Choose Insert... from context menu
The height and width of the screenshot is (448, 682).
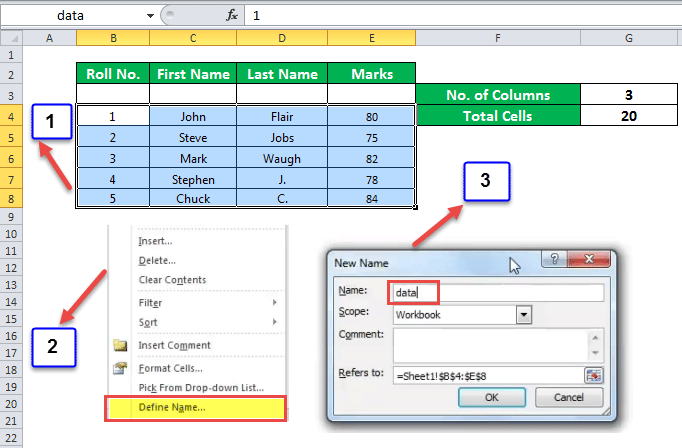click(155, 241)
